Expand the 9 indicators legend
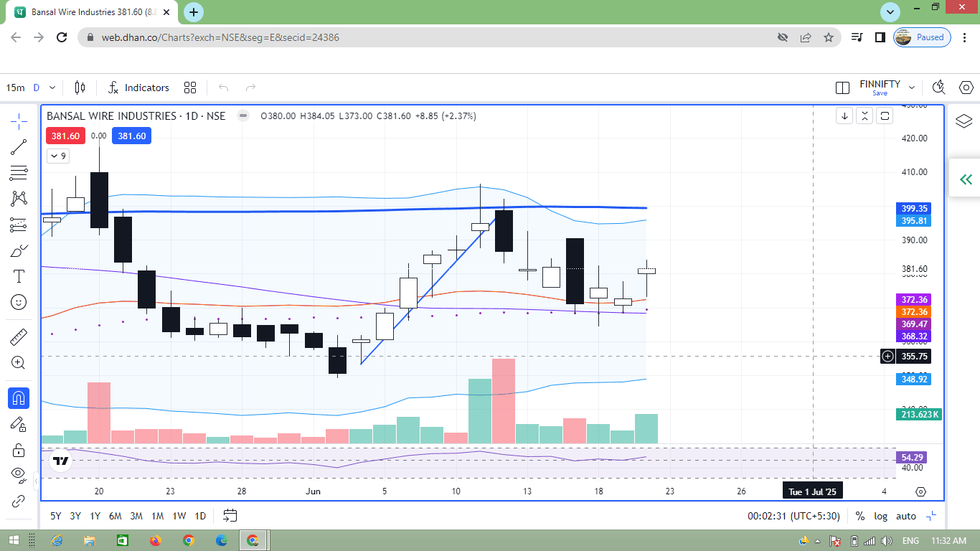This screenshot has width=980, height=551. [x=57, y=156]
